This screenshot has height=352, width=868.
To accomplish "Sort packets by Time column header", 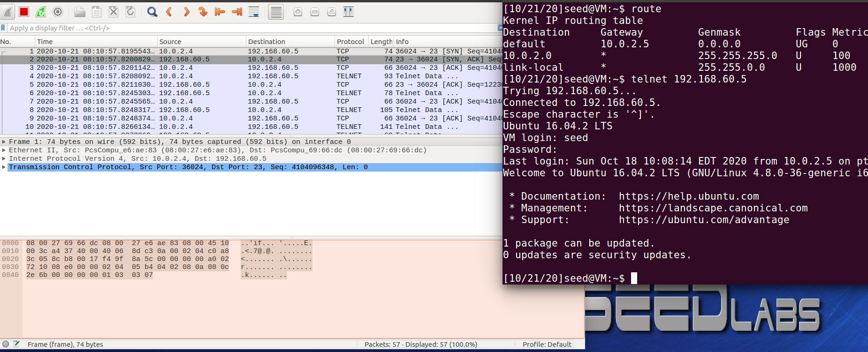I will tap(96, 42).
